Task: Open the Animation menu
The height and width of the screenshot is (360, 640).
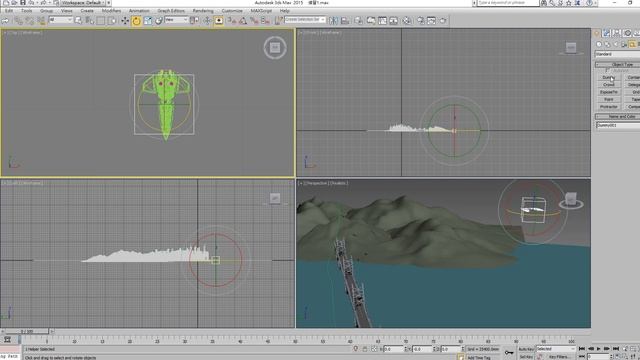Action: click(139, 11)
